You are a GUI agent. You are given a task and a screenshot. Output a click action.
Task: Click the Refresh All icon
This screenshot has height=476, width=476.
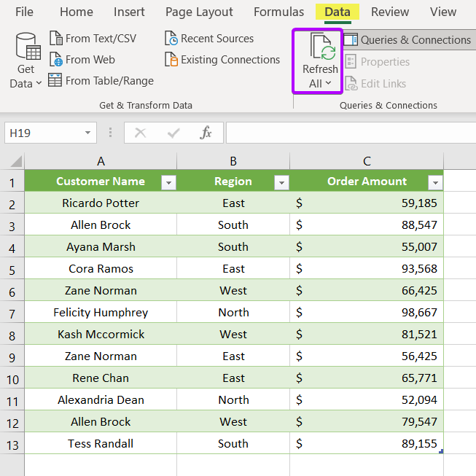(322, 47)
